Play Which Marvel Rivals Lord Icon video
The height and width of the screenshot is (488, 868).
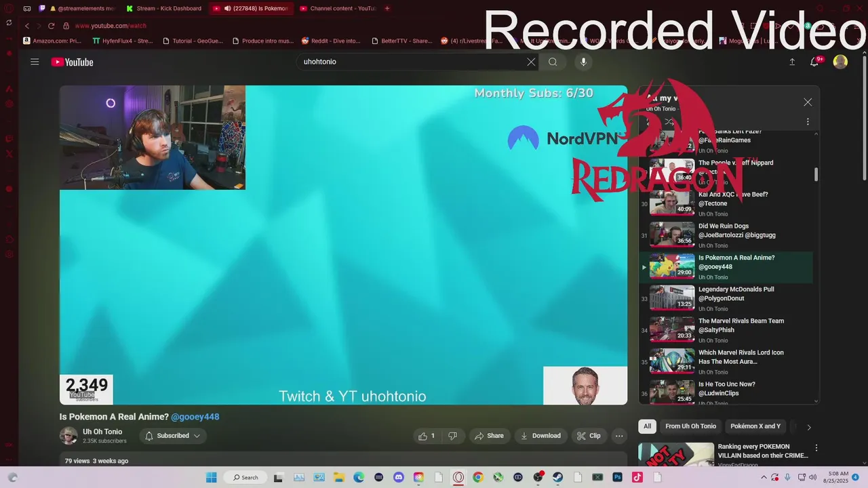tap(726, 362)
